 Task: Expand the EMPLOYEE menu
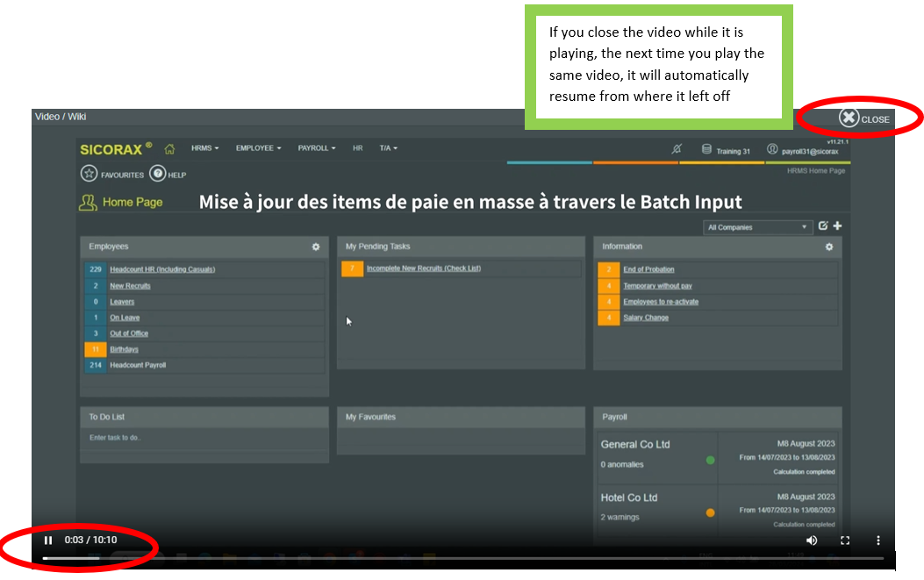point(258,149)
